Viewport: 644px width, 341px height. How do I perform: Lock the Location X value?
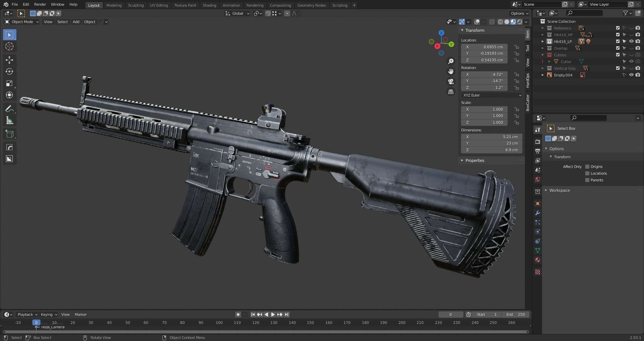pyautogui.click(x=517, y=47)
